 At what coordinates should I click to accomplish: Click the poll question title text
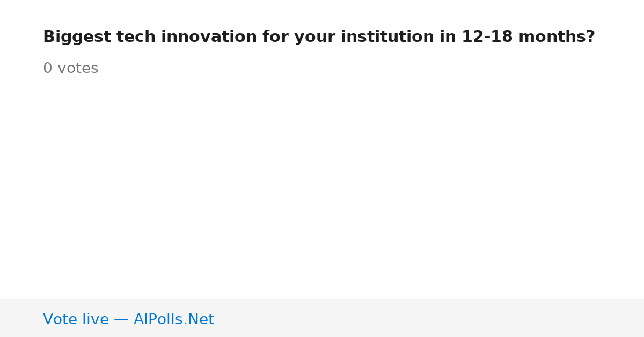tap(319, 37)
